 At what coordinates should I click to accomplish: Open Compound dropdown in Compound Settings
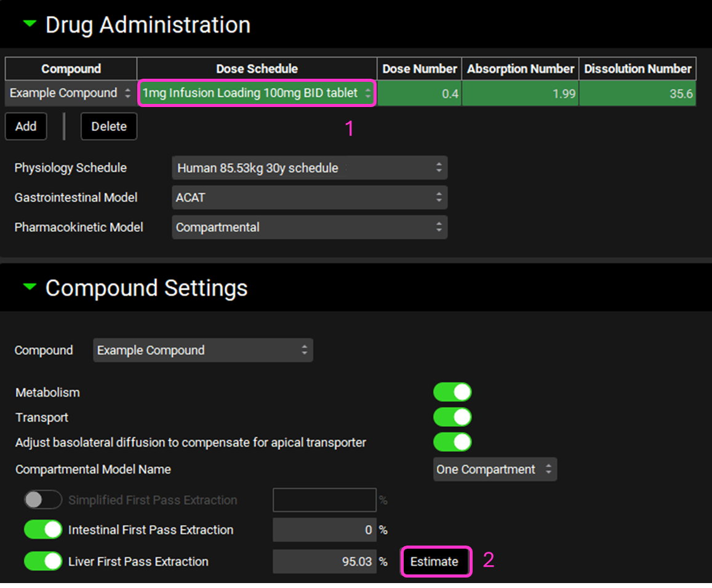tap(202, 350)
